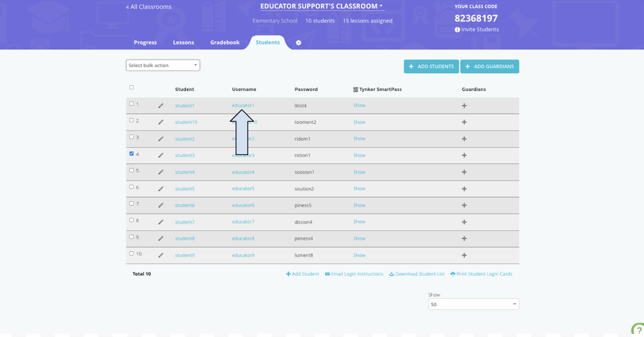Image resolution: width=644 pixels, height=337 pixels.
Task: Click the help question mark icon
Action: (638, 329)
